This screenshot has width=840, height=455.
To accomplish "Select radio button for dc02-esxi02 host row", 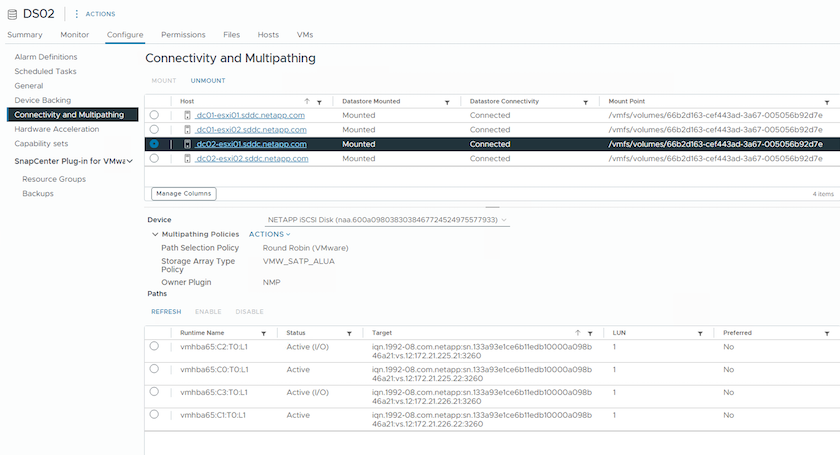I will pyautogui.click(x=154, y=158).
